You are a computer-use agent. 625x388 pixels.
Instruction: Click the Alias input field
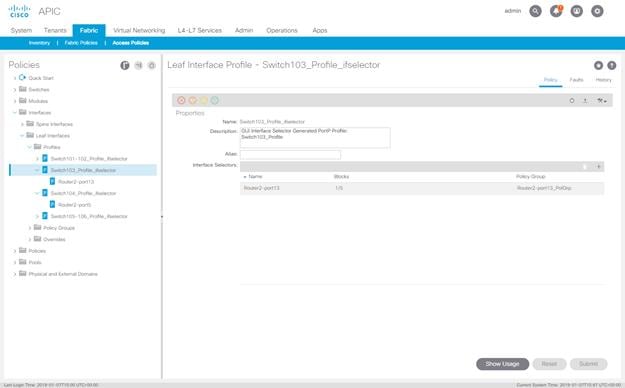tap(290, 155)
